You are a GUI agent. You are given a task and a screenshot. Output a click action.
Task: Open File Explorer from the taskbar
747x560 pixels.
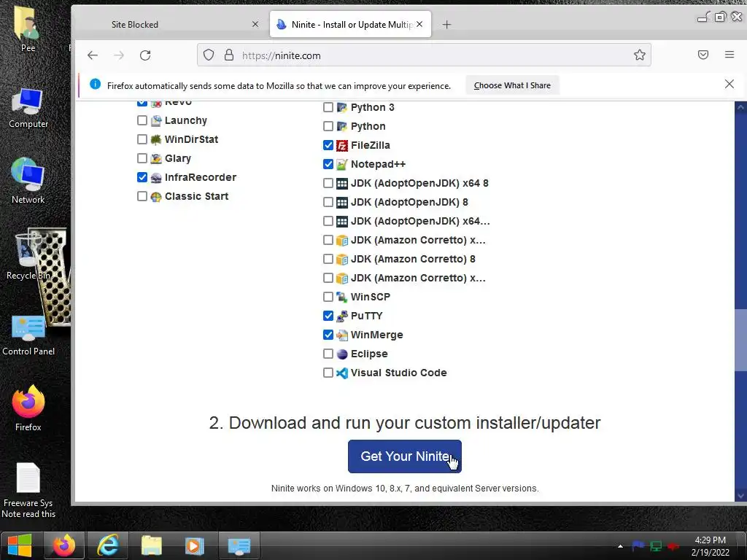152,545
